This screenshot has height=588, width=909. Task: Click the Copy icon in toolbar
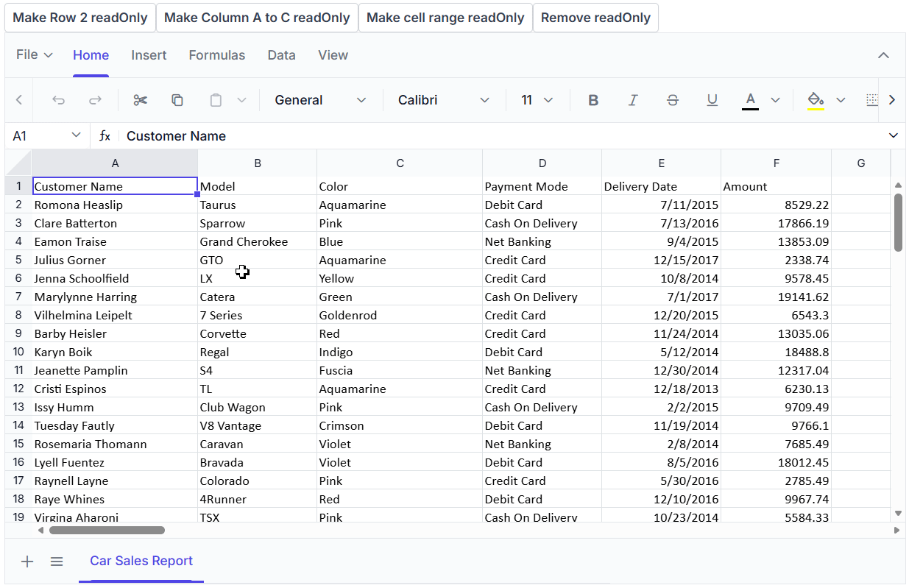(x=177, y=100)
